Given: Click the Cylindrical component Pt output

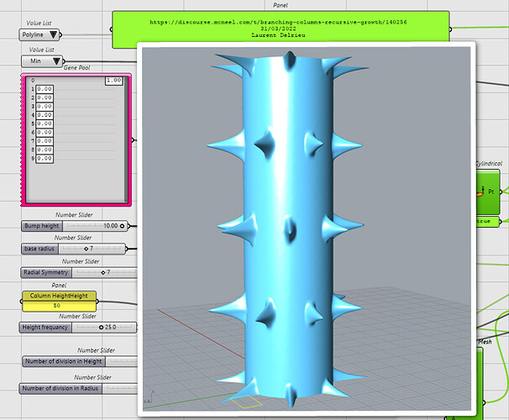Looking at the screenshot, I should (x=491, y=192).
